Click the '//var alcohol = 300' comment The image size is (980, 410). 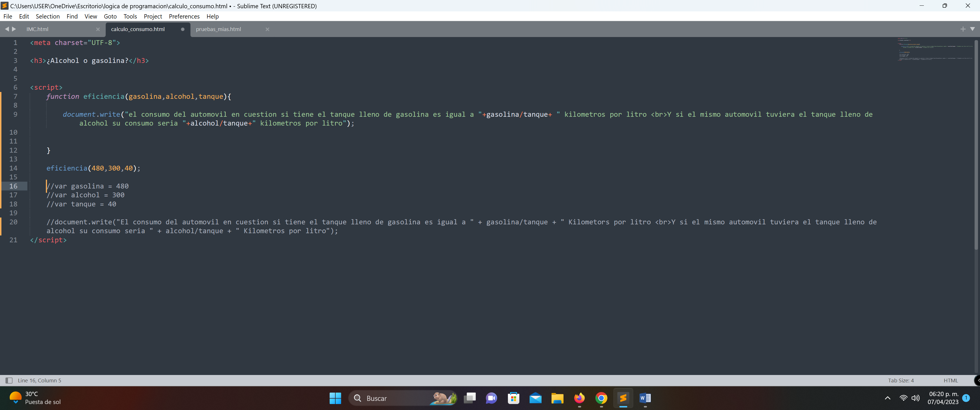pos(85,195)
